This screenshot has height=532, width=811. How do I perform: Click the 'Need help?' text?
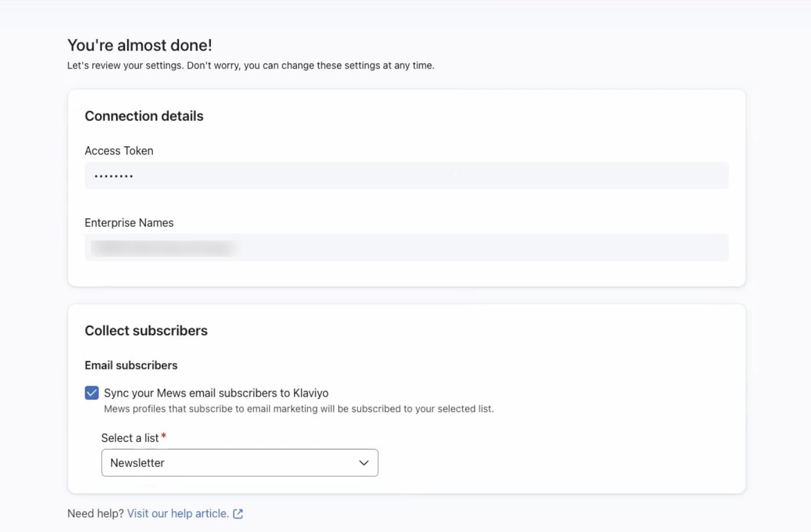tap(95, 513)
